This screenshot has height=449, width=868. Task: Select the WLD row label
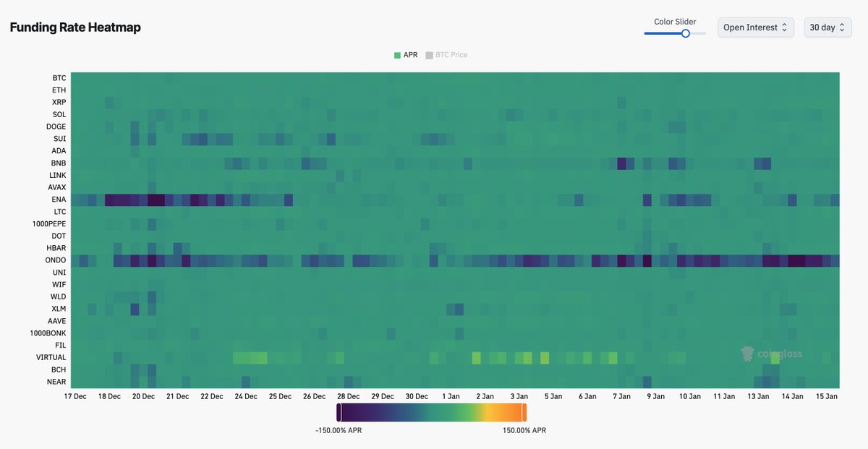coord(59,297)
